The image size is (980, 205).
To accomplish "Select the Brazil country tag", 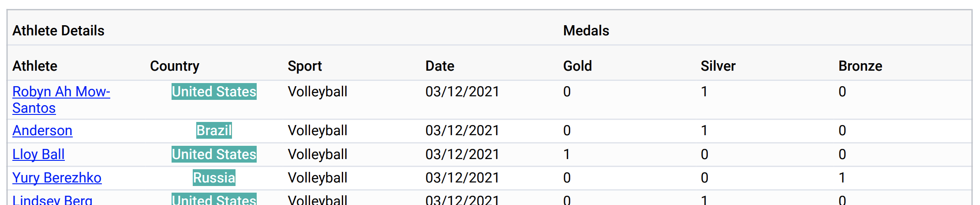I will (214, 130).
